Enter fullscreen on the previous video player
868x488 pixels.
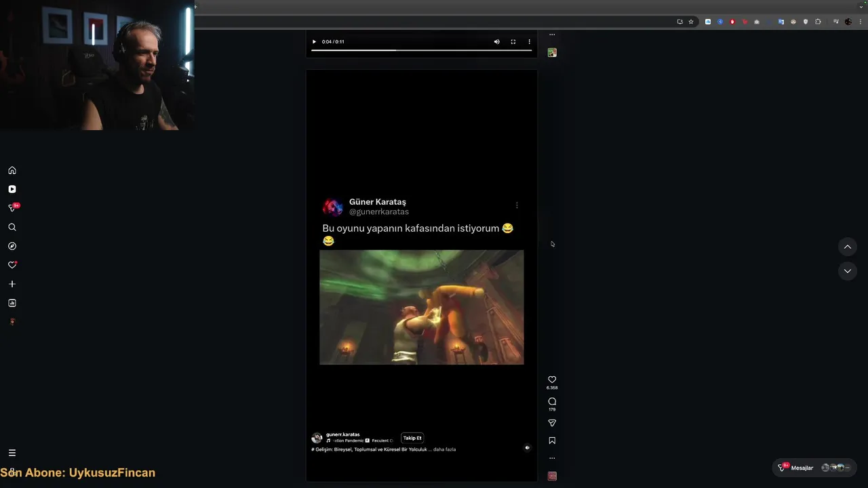(513, 42)
